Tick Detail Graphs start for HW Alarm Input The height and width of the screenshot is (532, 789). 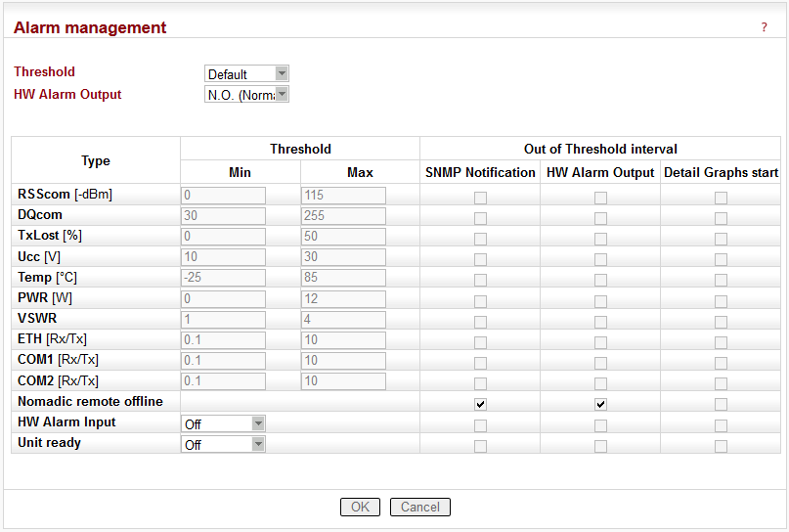pos(721,425)
